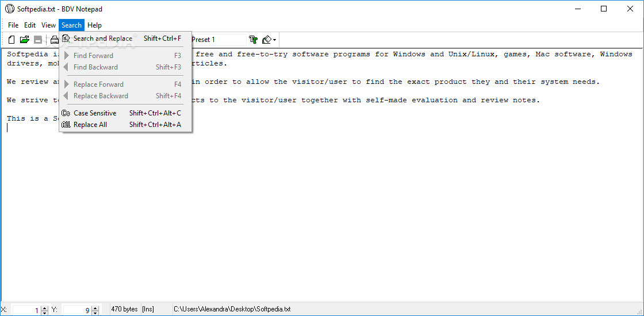Open the View menu

coord(48,25)
